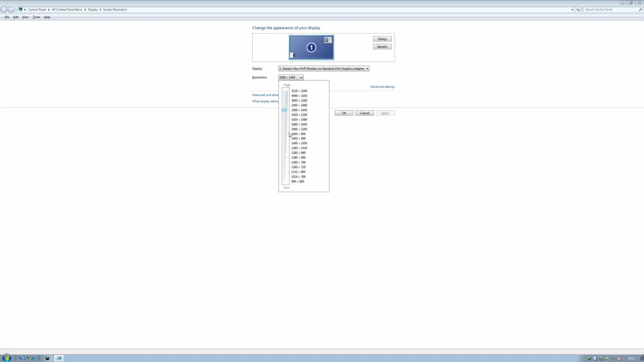The image size is (644, 362).
Task: Click the search magnifier in Control Panel
Action: click(640, 10)
